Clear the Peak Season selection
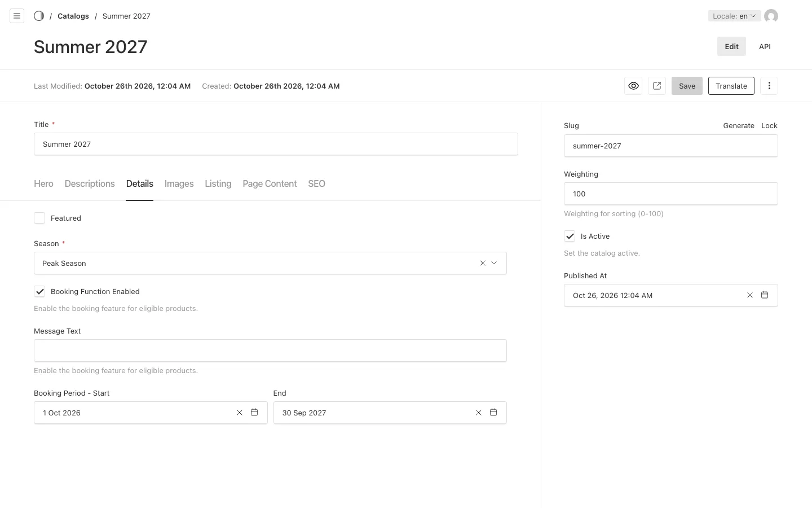 pos(483,263)
